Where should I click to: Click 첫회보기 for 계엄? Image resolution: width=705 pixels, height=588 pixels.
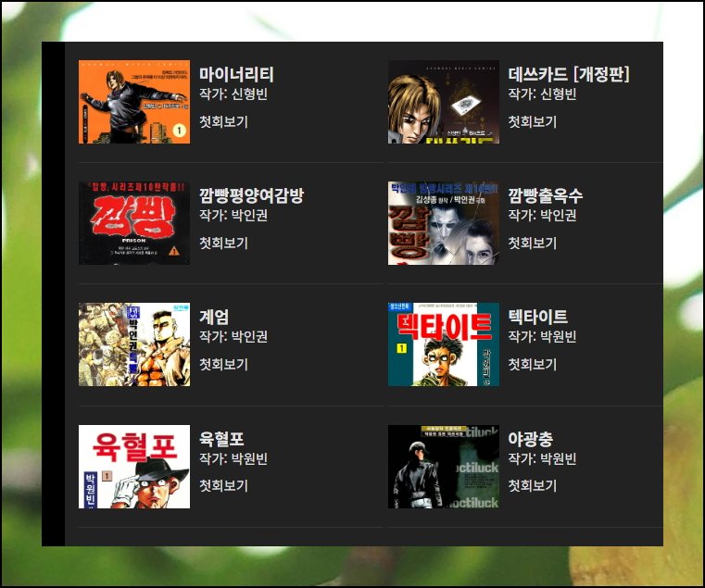(223, 365)
